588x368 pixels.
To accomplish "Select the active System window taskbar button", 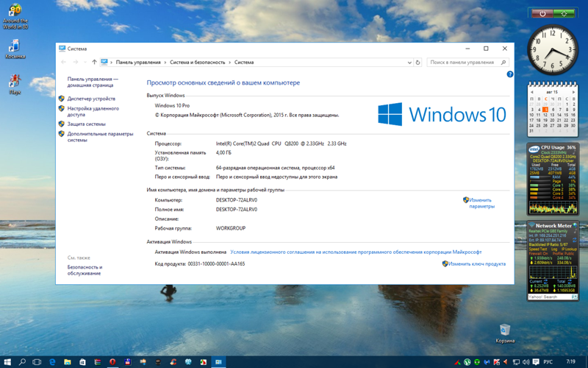I will (218, 362).
